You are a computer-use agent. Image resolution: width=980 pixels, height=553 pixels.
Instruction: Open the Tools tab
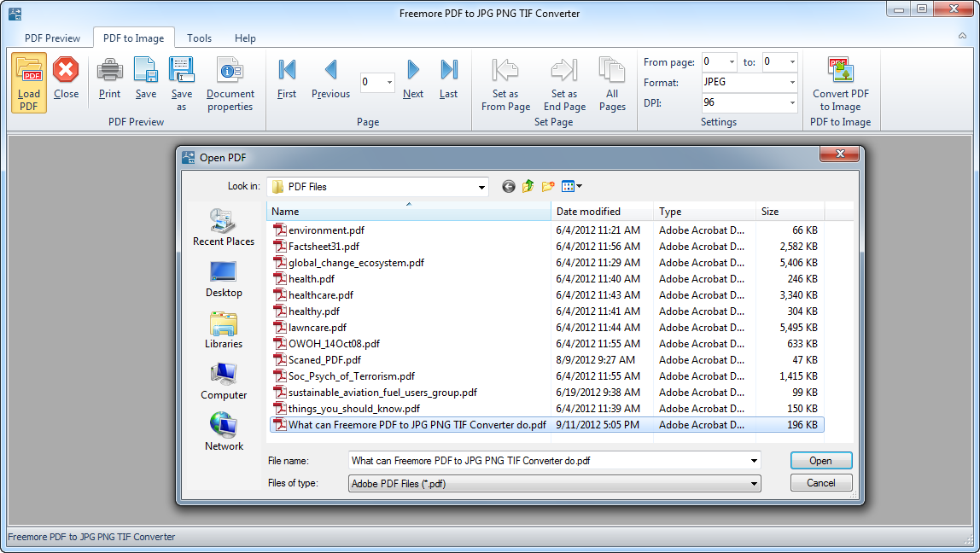200,38
